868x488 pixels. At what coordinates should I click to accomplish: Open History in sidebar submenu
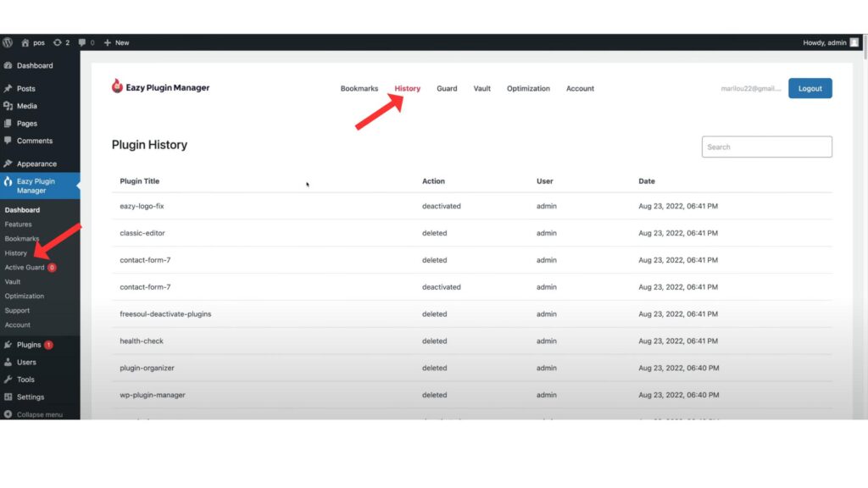click(15, 252)
